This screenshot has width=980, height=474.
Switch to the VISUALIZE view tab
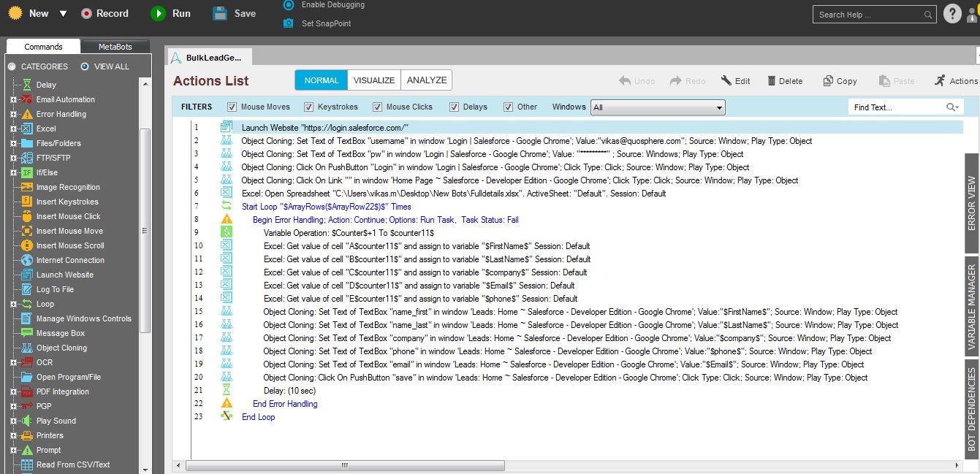pyautogui.click(x=374, y=80)
